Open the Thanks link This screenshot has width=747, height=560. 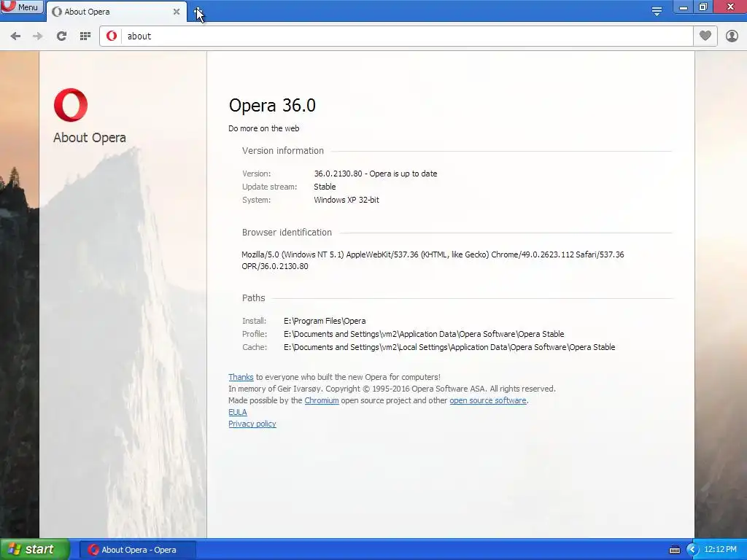point(241,377)
